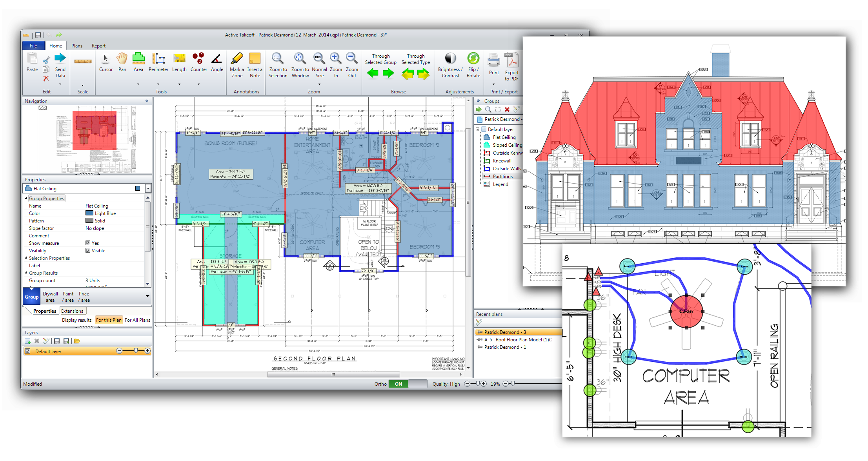Select the Angle tool
The width and height of the screenshot is (868, 461).
click(x=217, y=60)
